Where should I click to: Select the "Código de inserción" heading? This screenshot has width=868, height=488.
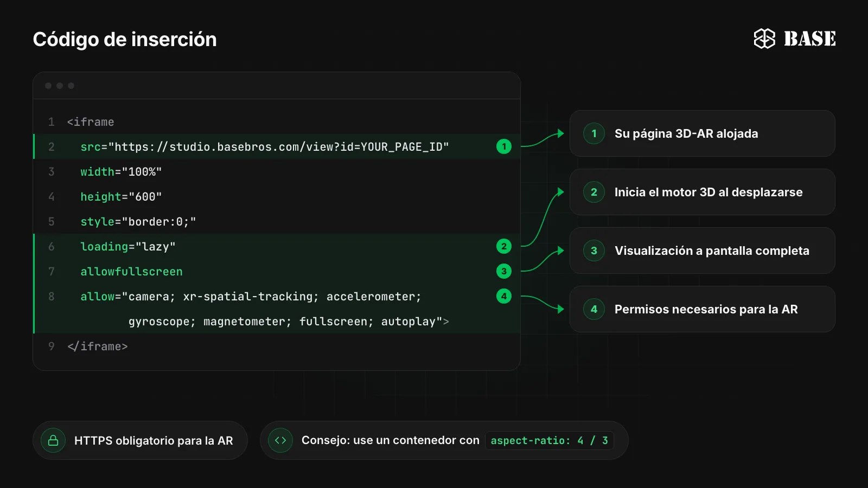coord(125,40)
